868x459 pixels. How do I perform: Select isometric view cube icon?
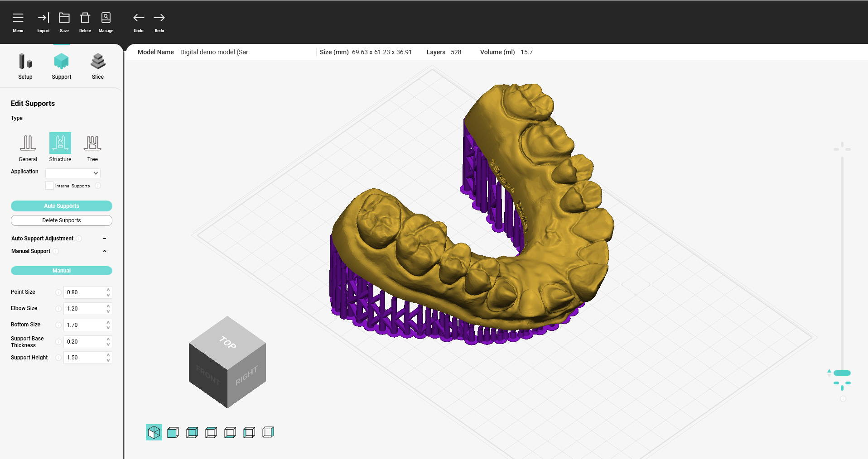[x=154, y=432]
